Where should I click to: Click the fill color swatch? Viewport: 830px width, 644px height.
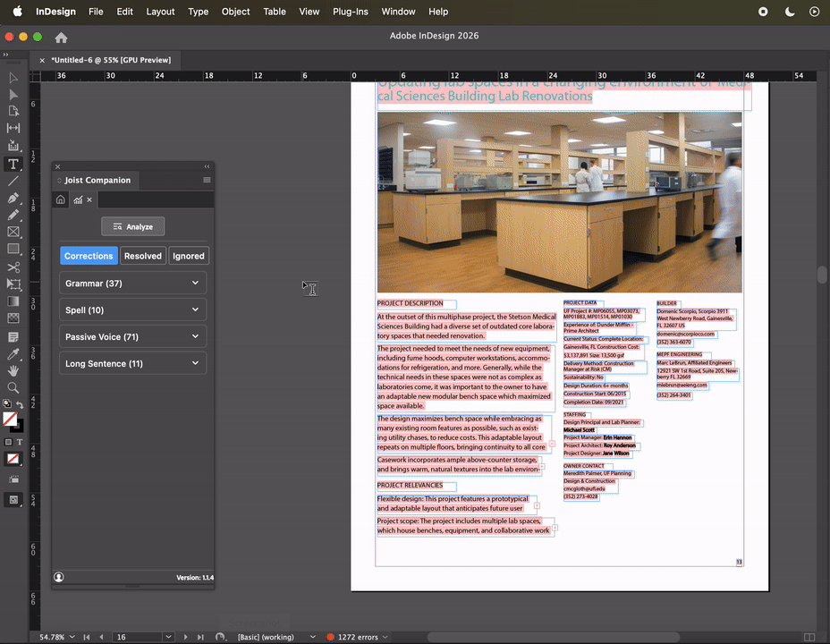click(10, 419)
